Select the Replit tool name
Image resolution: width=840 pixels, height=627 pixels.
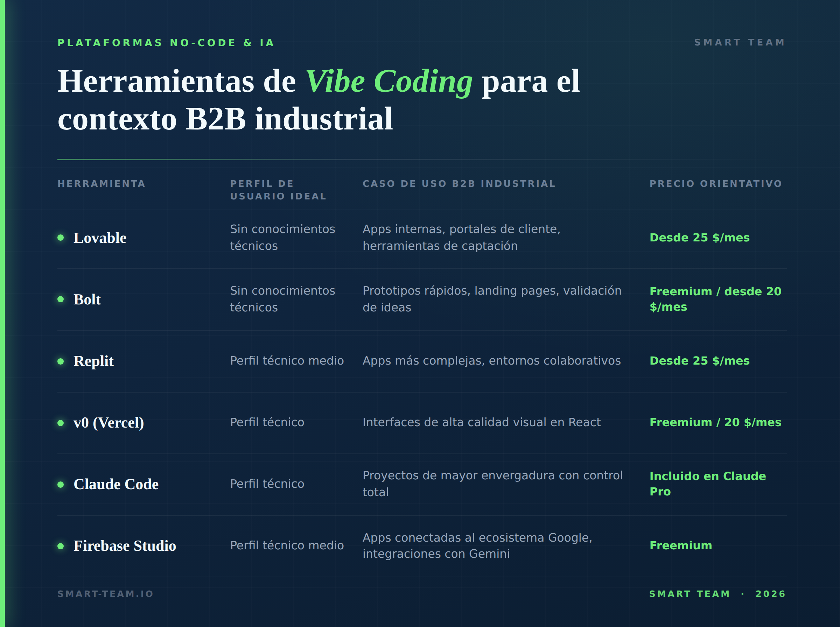click(93, 361)
